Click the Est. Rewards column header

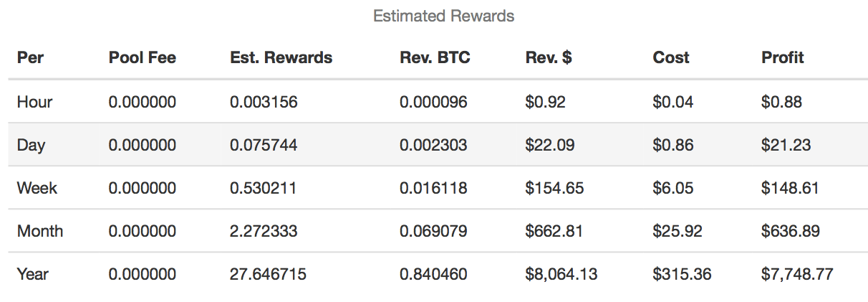pos(281,58)
